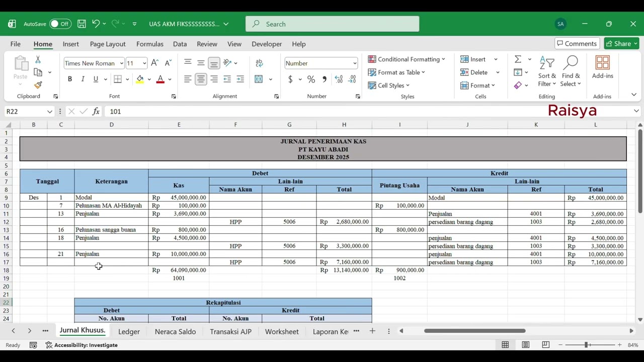Click the Copy icon in Clipboard group
Image resolution: width=644 pixels, height=362 pixels.
(39, 72)
